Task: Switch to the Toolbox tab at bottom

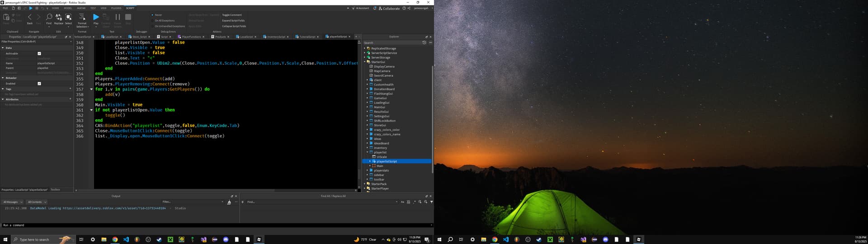Action: [55, 190]
